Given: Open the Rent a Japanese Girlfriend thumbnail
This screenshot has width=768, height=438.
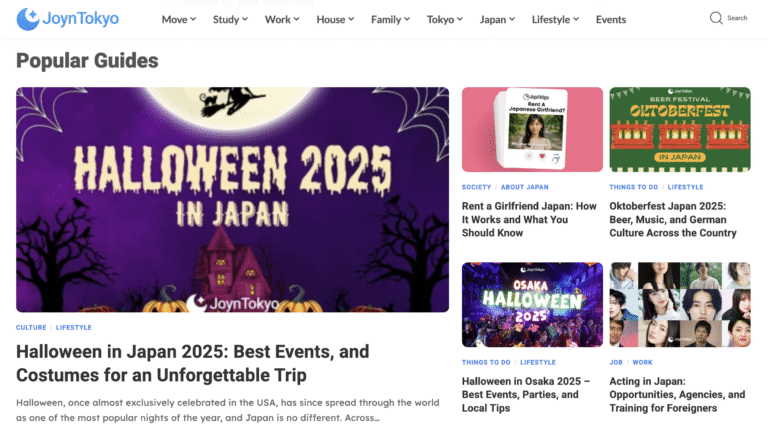Looking at the screenshot, I should [532, 129].
